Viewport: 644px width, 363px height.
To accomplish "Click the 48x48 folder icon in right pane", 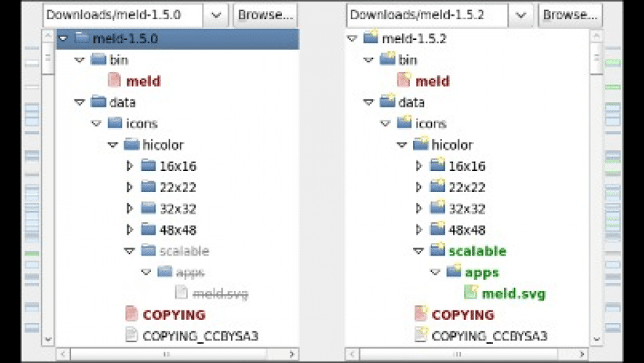I will click(437, 230).
